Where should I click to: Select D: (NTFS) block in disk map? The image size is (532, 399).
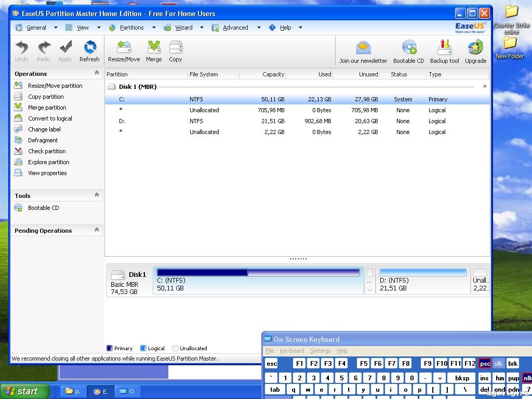(423, 281)
